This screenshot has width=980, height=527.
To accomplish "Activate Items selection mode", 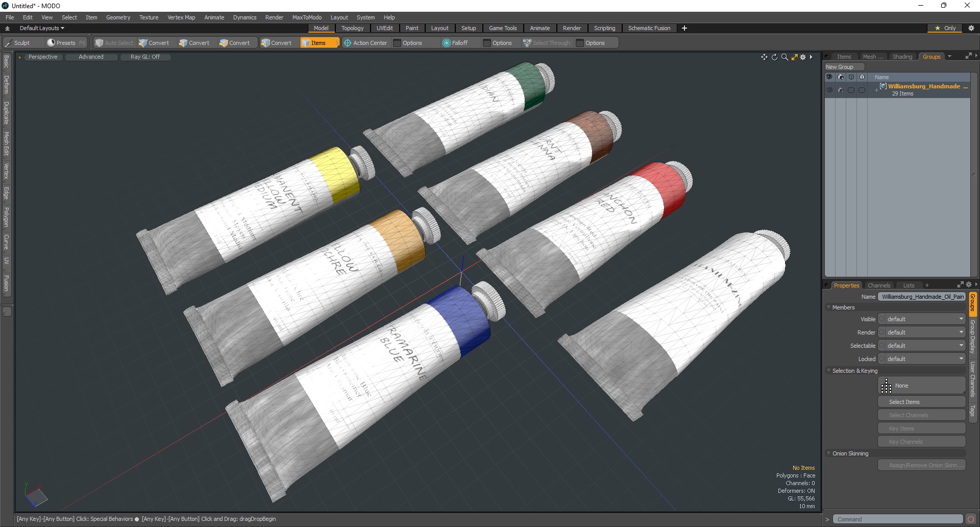I will [x=320, y=43].
